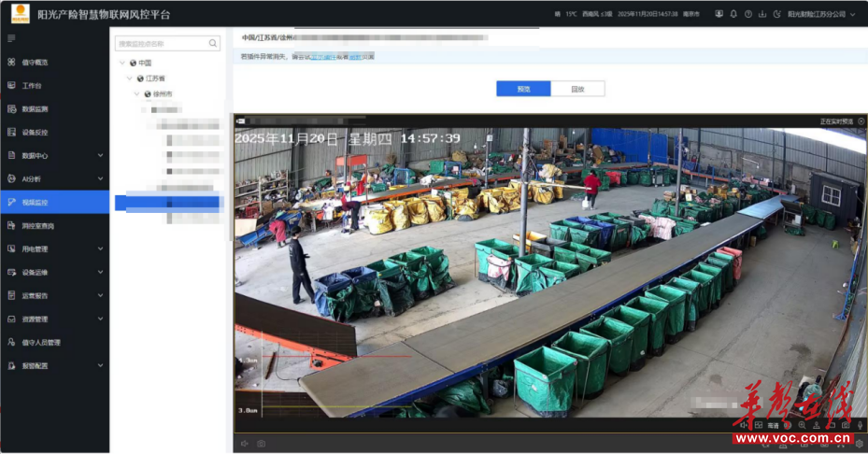Switch to the 回放 tab
Viewport: 868px width, 454px height.
(x=577, y=89)
